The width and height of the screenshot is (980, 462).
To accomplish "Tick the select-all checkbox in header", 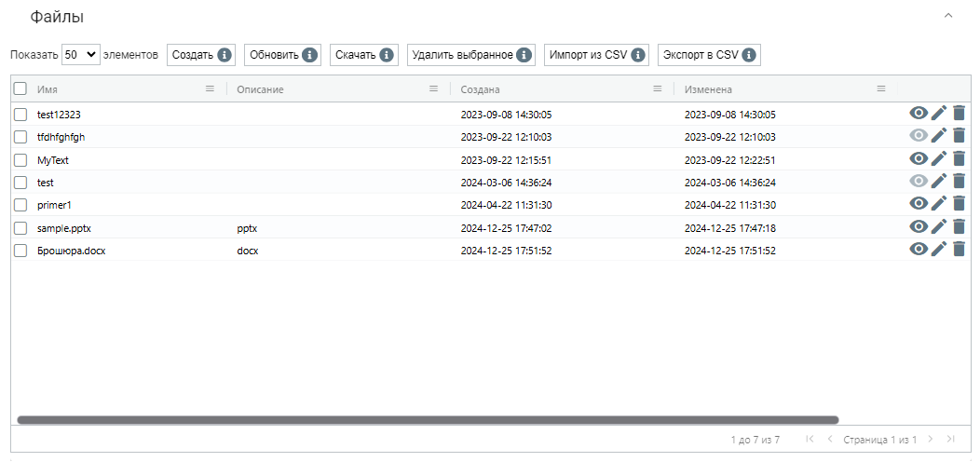I will coord(20,88).
